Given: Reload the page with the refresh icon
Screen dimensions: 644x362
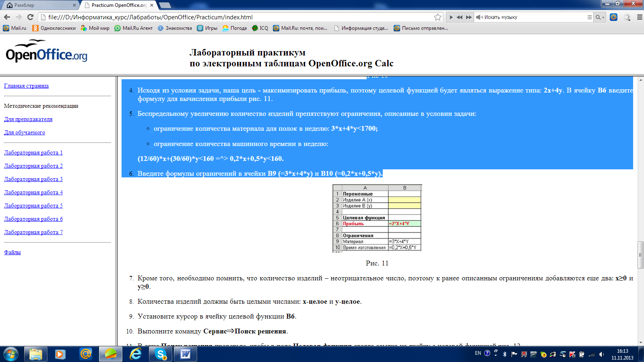Looking at the screenshot, I should (x=30, y=17).
